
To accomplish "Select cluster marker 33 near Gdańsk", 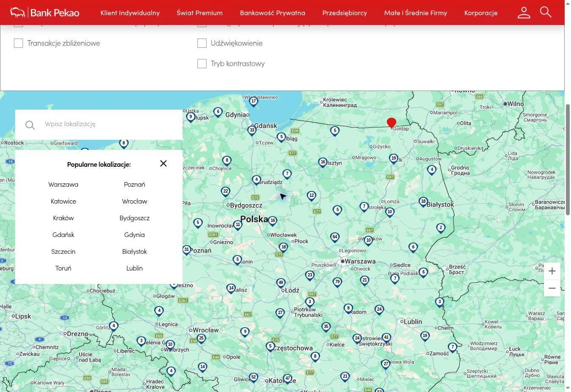I will coord(252,130).
